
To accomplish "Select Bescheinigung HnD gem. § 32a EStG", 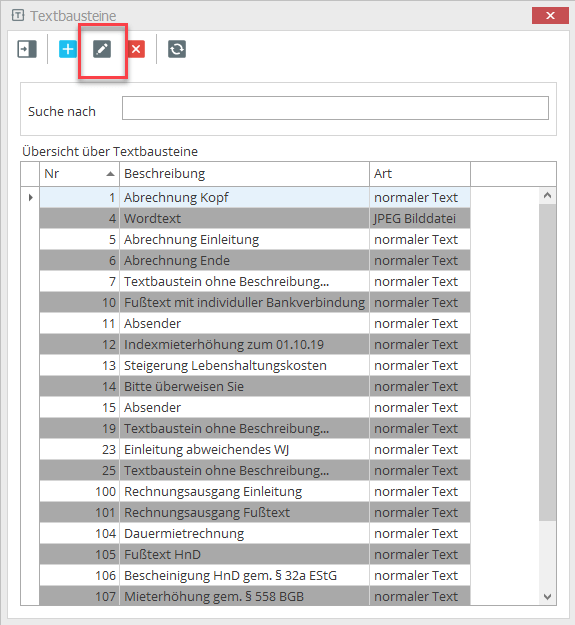I will click(x=255, y=576).
